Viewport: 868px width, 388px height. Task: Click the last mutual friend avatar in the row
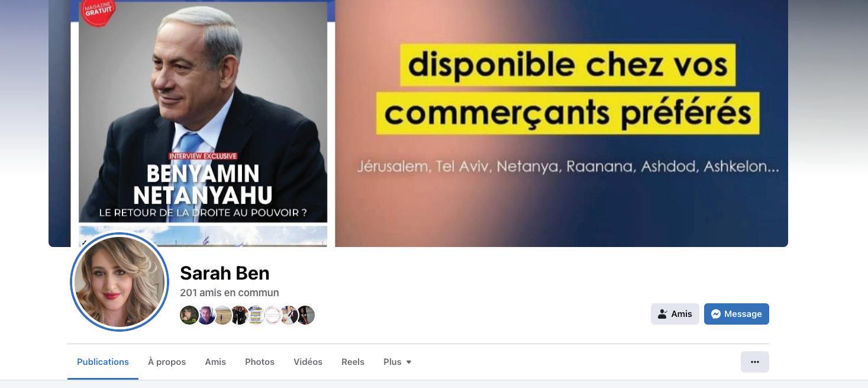coord(305,315)
